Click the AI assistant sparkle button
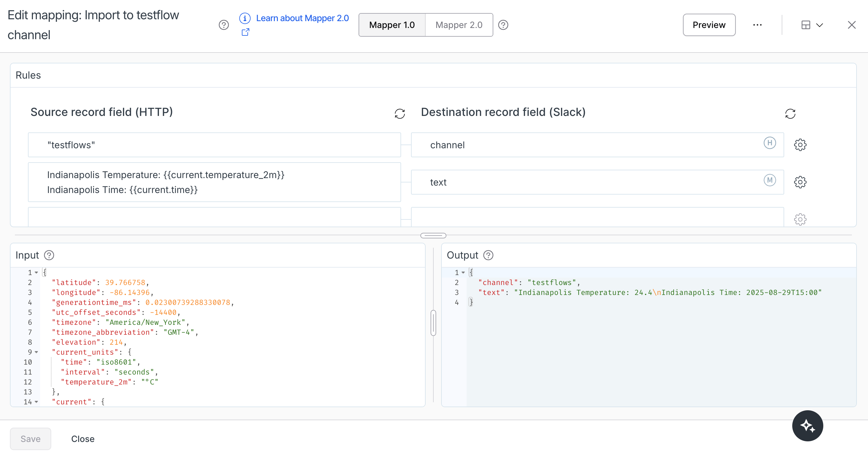868x460 pixels. [x=807, y=425]
